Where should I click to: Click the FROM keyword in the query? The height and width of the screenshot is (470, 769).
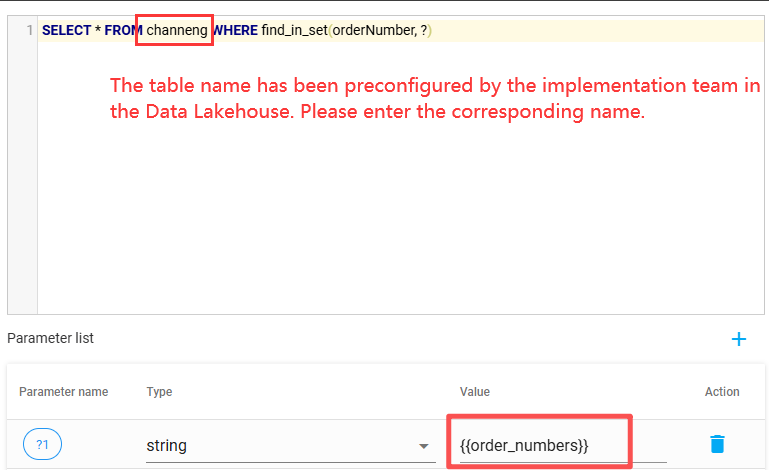123,31
